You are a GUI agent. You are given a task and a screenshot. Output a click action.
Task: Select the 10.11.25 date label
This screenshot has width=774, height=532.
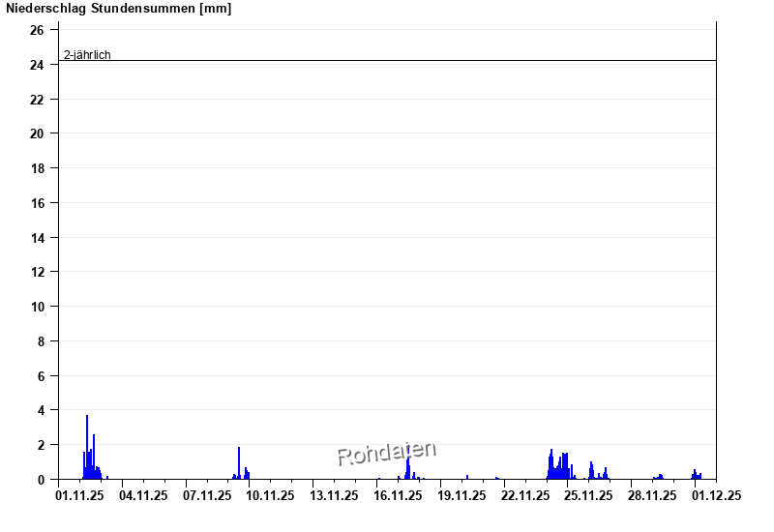point(271,496)
